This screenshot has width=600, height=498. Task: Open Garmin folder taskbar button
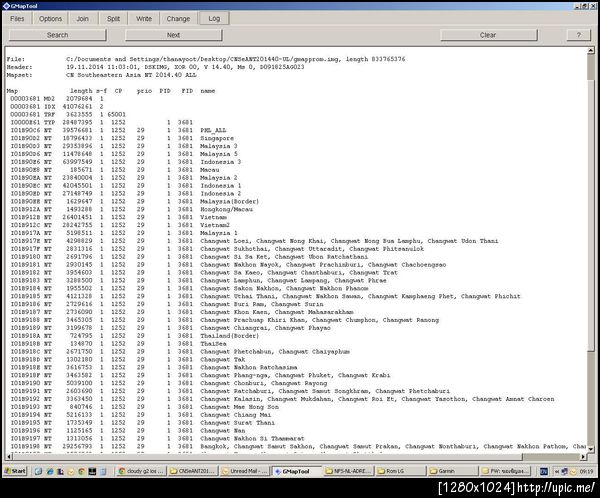pyautogui.click(x=452, y=471)
